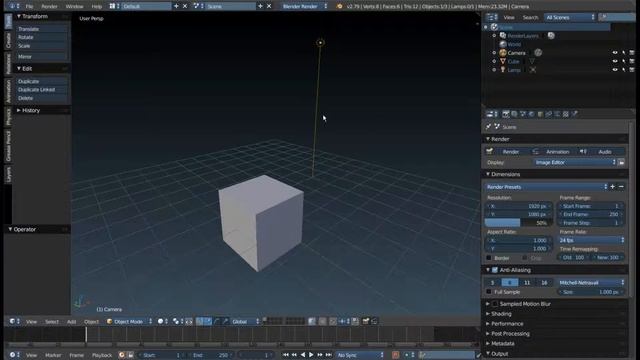The height and width of the screenshot is (360, 640).
Task: Open the All Scenes dropdown
Action: [570, 17]
